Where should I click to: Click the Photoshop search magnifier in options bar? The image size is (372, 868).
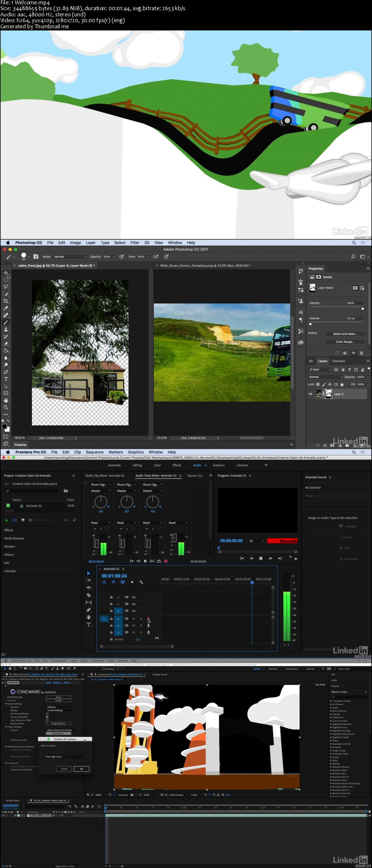point(353,256)
